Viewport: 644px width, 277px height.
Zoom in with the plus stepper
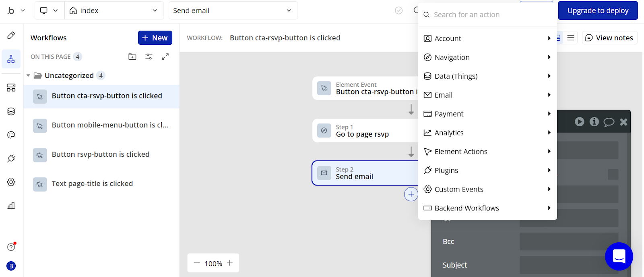[x=230, y=263]
